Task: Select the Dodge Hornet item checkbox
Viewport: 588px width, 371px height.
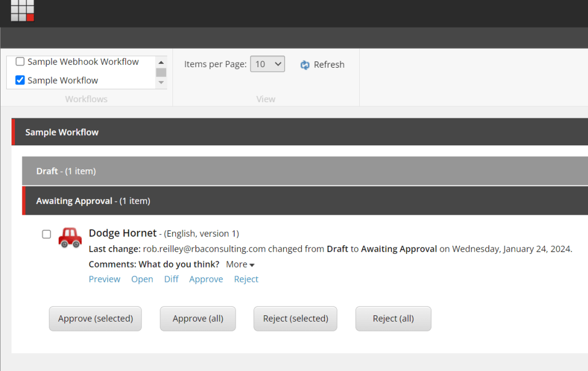Action: [x=47, y=234]
